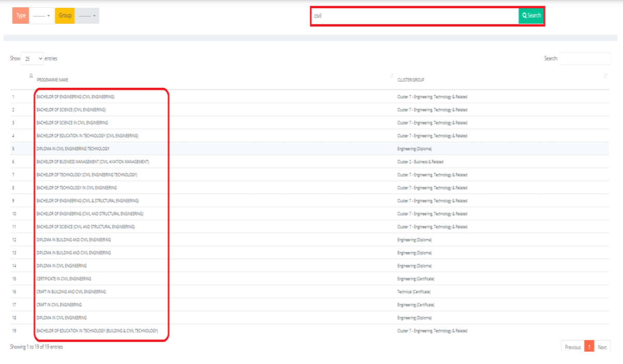Click the orange Type label
The image size is (623, 364).
click(x=21, y=16)
